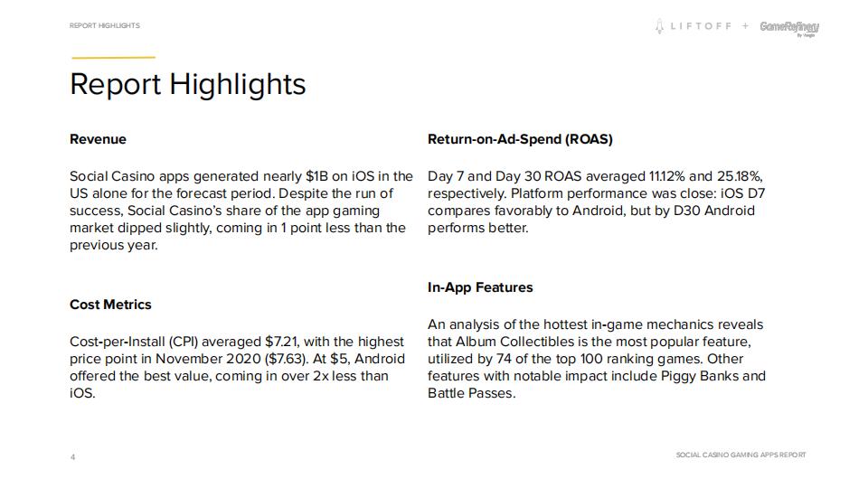
Task: Select the "Return-on-Ad-Spend (ROAS)" heading
Action: tap(519, 139)
